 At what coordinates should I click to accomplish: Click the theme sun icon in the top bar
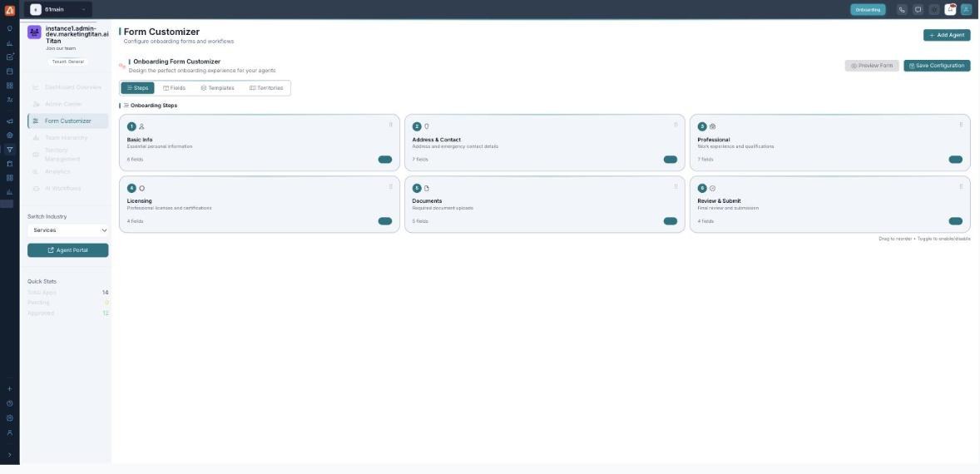click(x=933, y=9)
